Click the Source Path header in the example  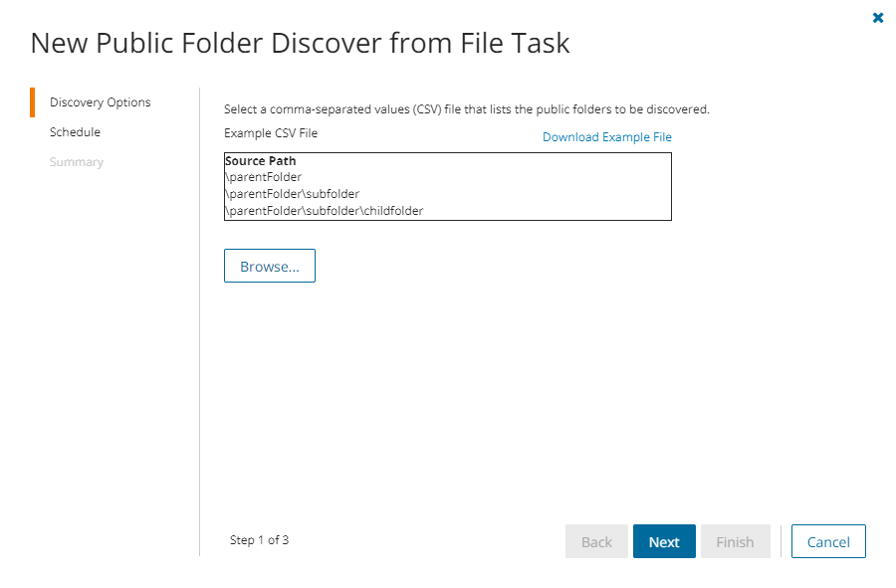tap(260, 161)
